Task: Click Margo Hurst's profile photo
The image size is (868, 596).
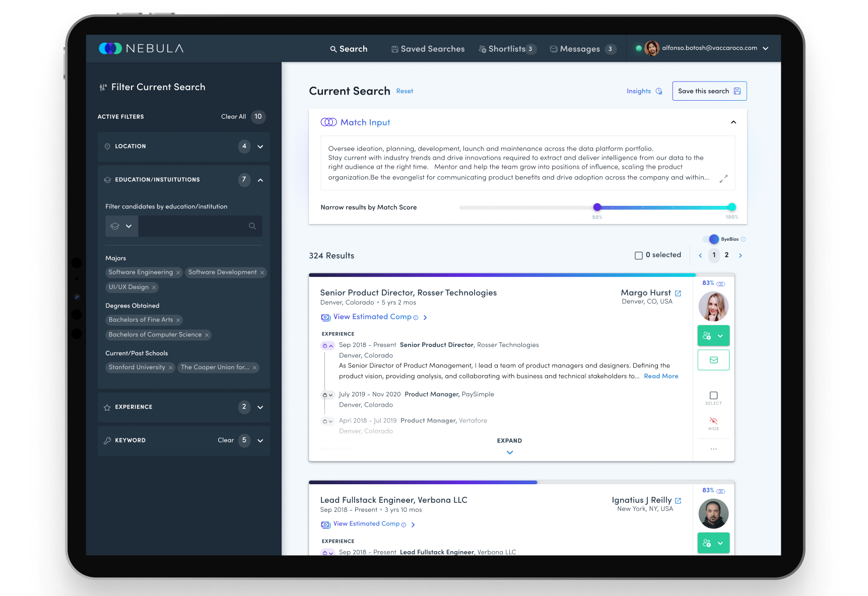Action: 713,307
